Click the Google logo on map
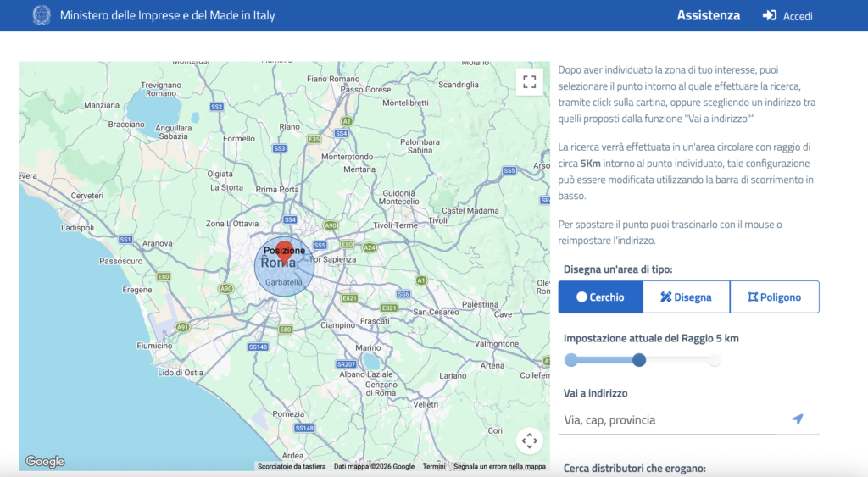Image resolution: width=868 pixels, height=477 pixels. [45, 462]
